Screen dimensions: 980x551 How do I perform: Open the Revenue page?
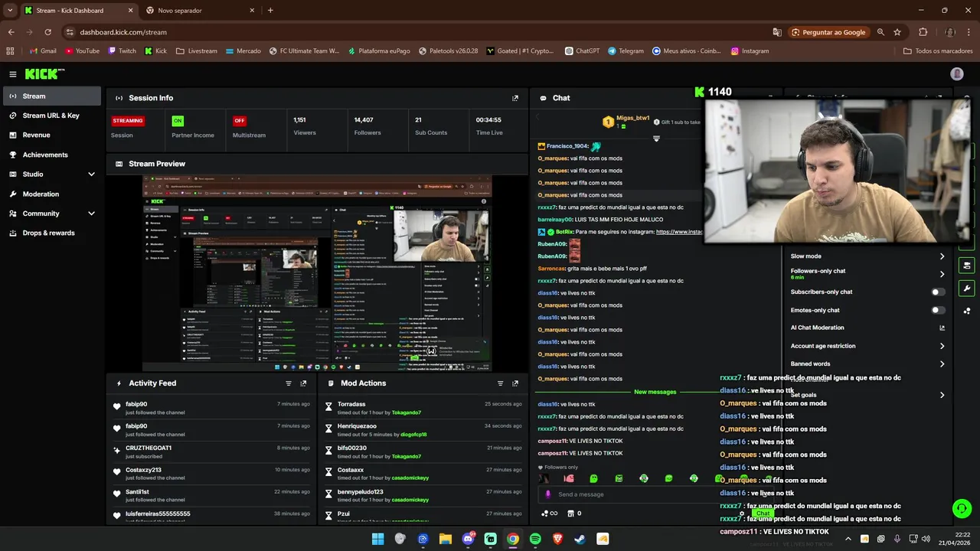click(x=51, y=135)
